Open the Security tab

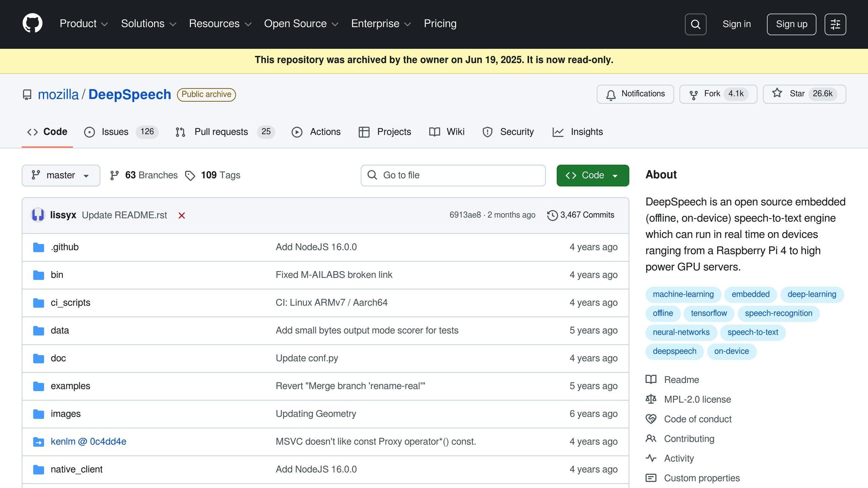[x=508, y=132]
